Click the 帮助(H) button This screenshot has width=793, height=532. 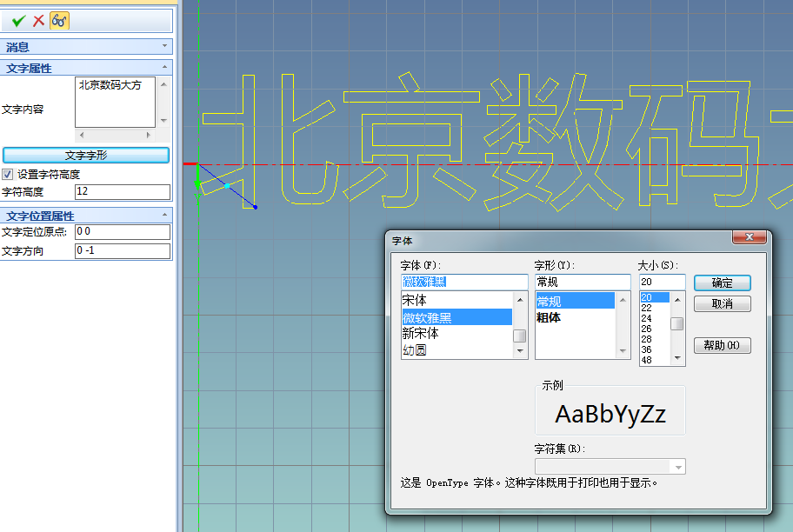723,345
